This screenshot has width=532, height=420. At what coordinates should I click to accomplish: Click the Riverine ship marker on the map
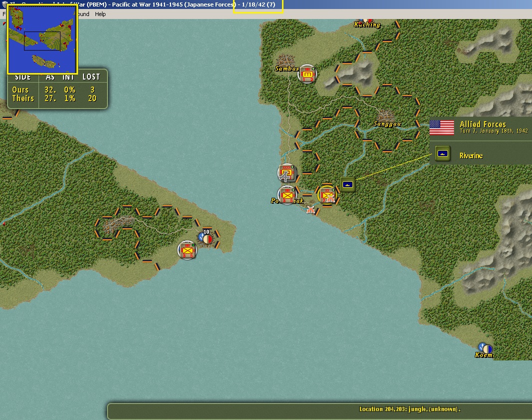pos(348,185)
